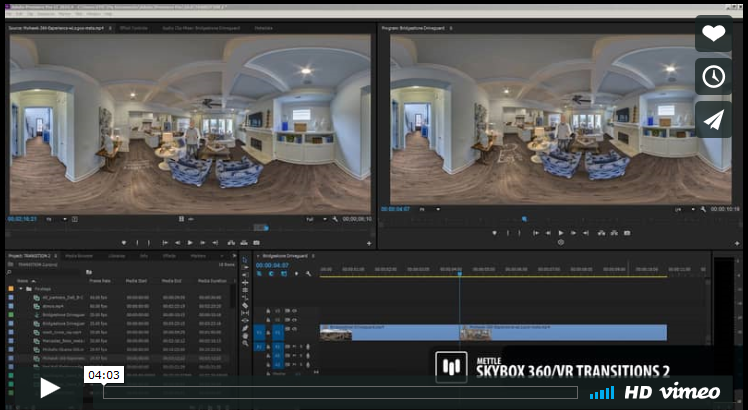Image resolution: width=748 pixels, height=410 pixels.
Task: Export frame from the Program monitor
Action: [x=627, y=233]
